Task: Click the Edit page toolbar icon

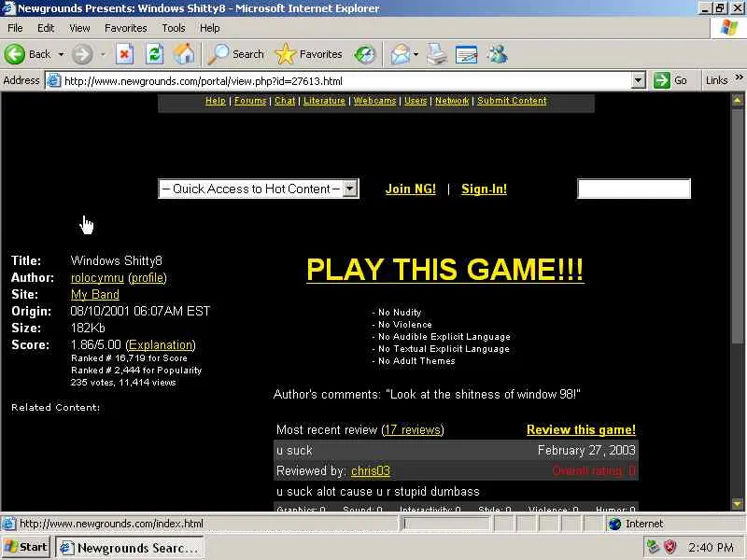Action: pyautogui.click(x=466, y=54)
